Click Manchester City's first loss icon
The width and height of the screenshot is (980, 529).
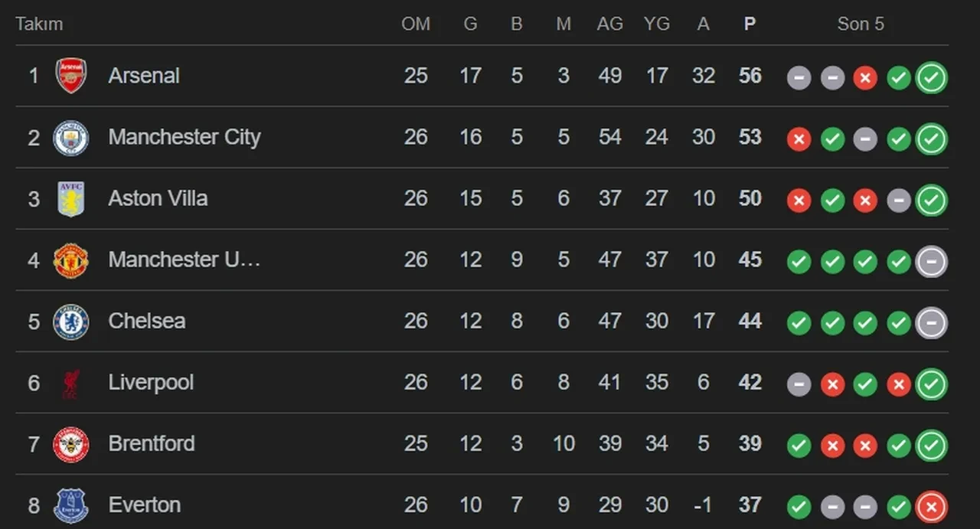click(x=799, y=139)
